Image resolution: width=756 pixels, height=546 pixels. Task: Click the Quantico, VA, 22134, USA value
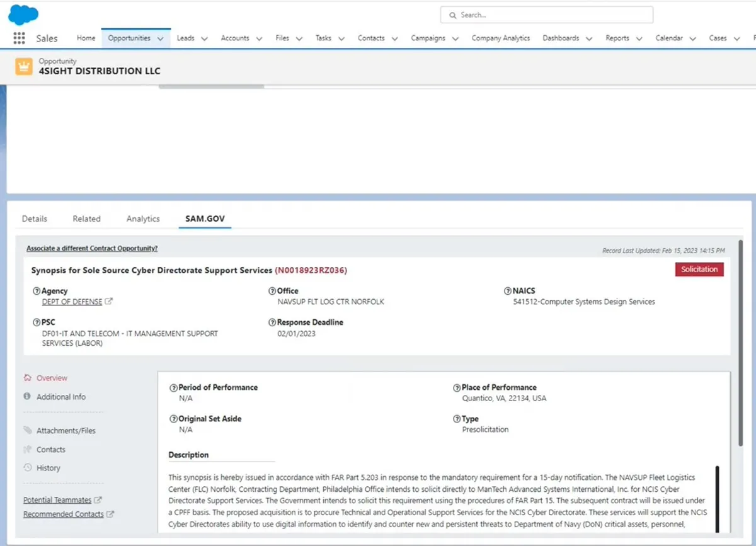coord(504,399)
